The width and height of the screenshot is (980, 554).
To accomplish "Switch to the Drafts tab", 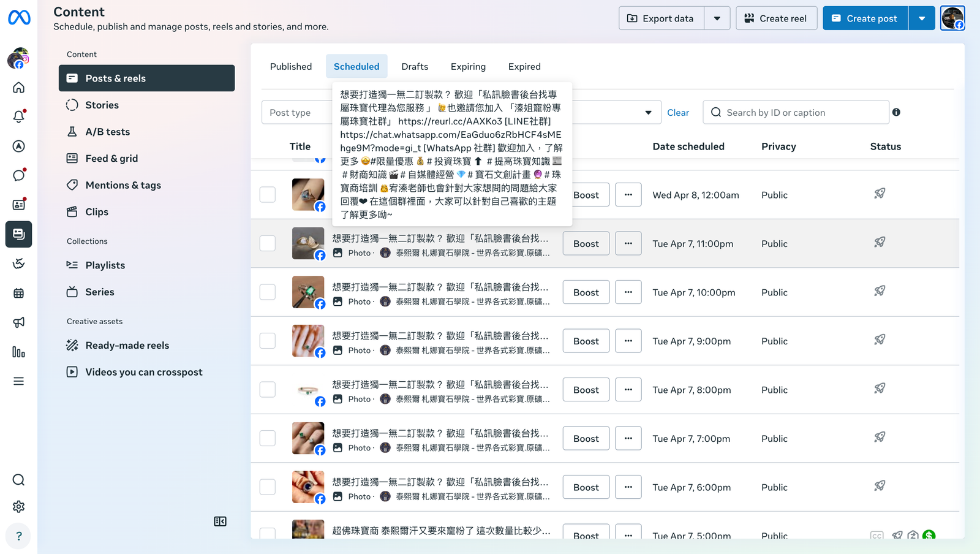I will point(415,66).
